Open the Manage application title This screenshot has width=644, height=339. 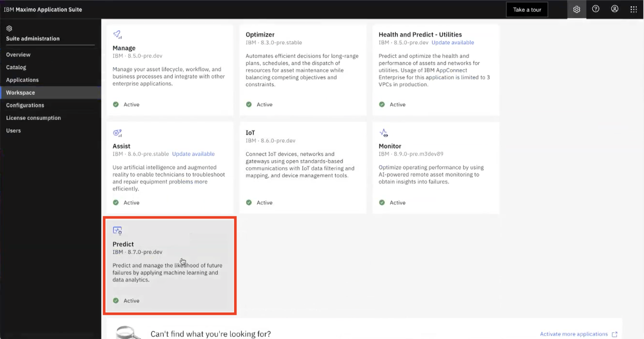coord(124,48)
